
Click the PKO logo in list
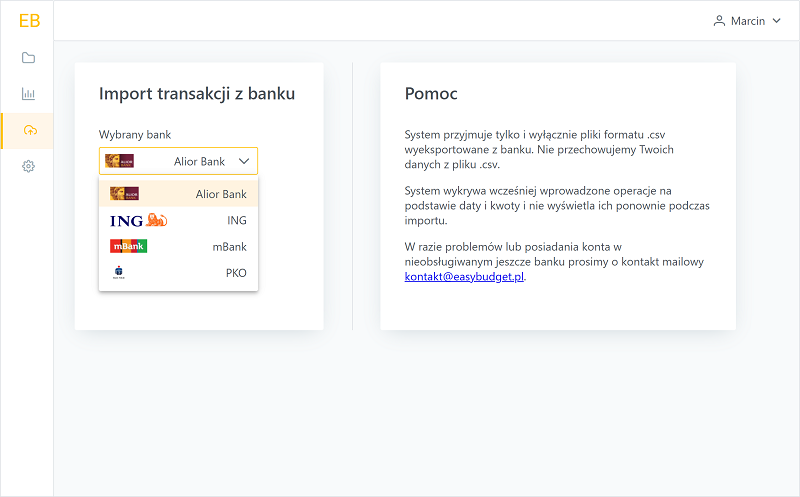(x=118, y=273)
